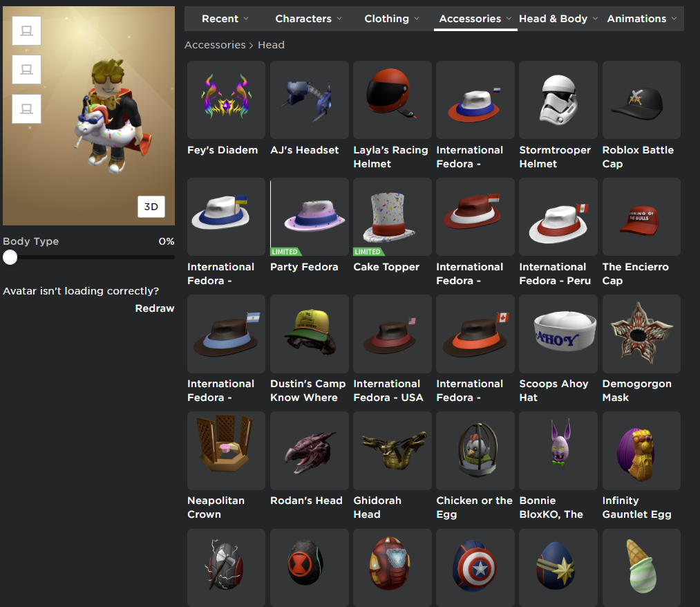Toggle the 3D avatar view button
The image size is (700, 607).
point(151,207)
